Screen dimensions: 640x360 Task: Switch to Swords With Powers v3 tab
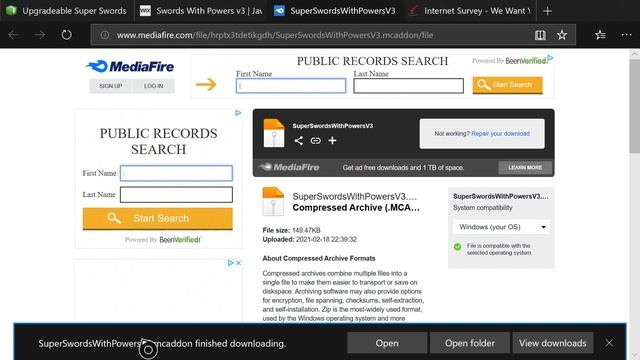coord(201,11)
